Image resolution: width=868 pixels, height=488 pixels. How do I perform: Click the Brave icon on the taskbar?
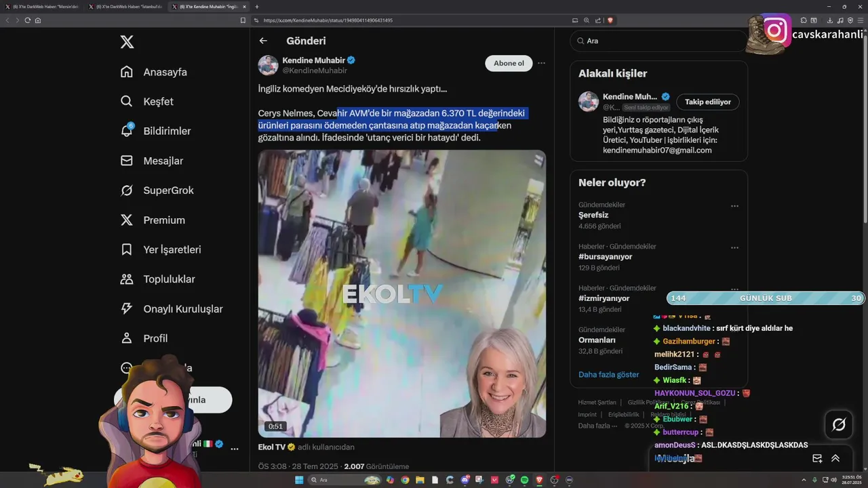tap(540, 480)
